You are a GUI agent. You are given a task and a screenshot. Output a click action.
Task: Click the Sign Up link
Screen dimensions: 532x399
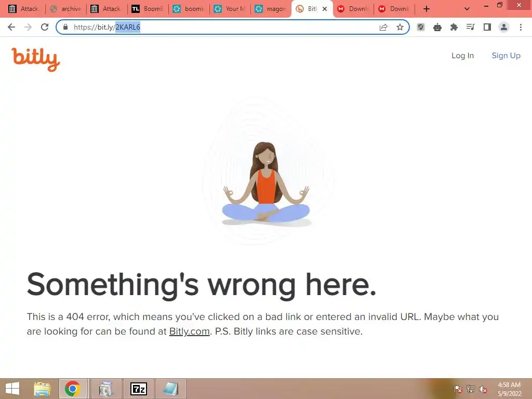[x=506, y=56]
